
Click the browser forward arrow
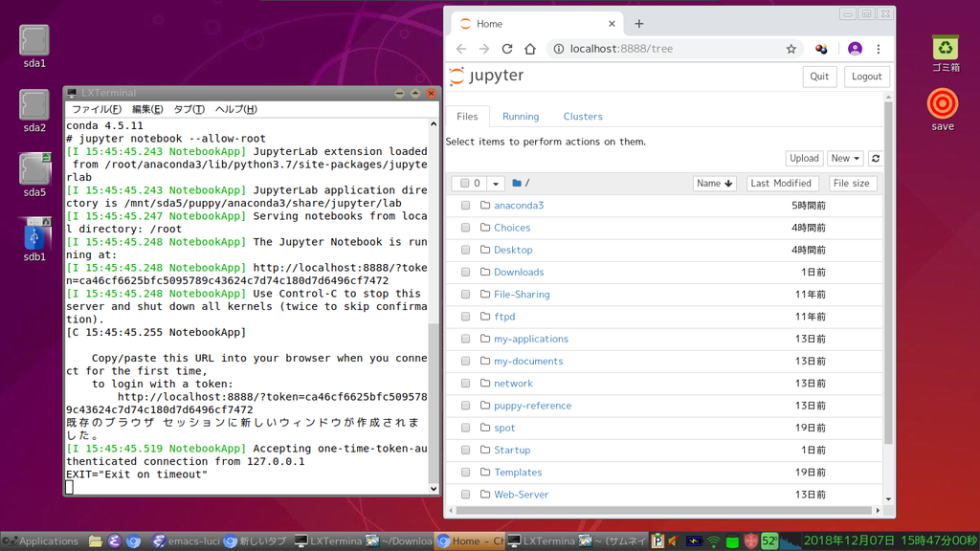[x=483, y=49]
